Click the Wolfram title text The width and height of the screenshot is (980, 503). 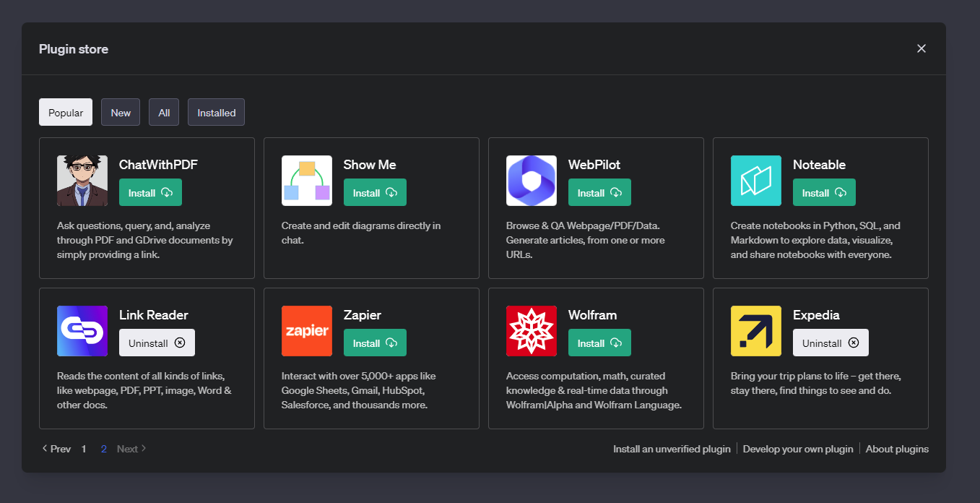[x=592, y=315]
